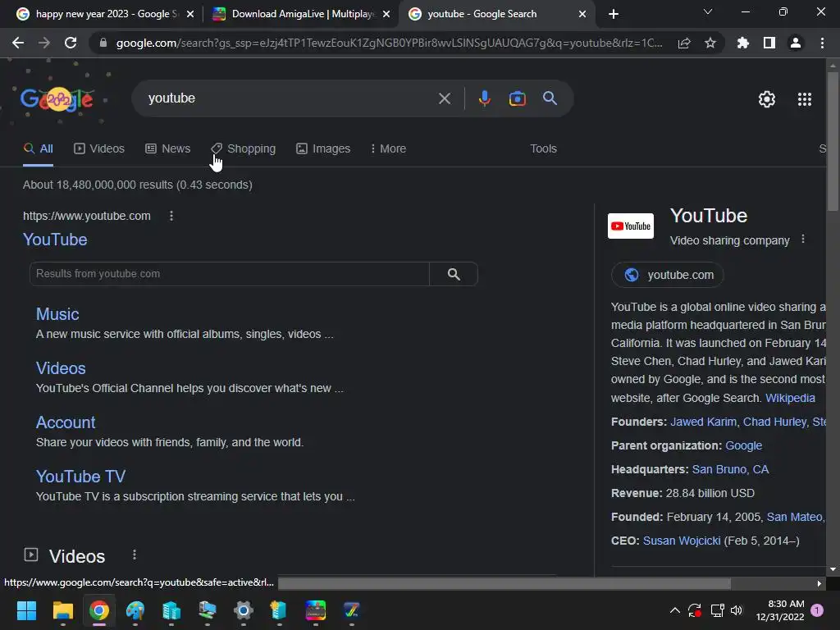
Task: Open the Chrome three-dot menu
Action: pos(822,43)
